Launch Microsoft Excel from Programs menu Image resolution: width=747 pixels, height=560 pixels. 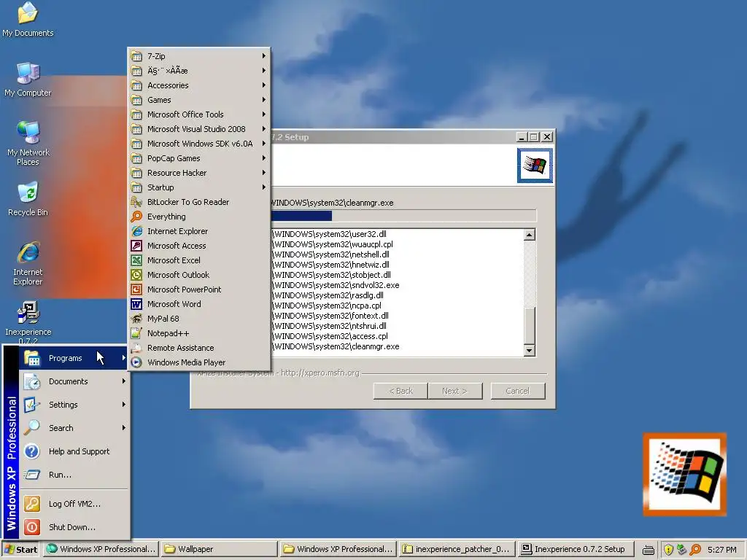pyautogui.click(x=199, y=260)
